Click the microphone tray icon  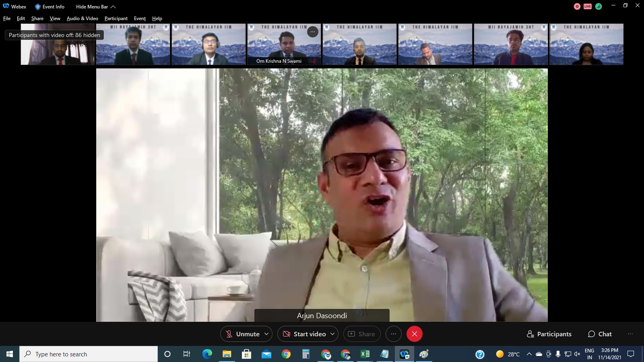click(558, 354)
